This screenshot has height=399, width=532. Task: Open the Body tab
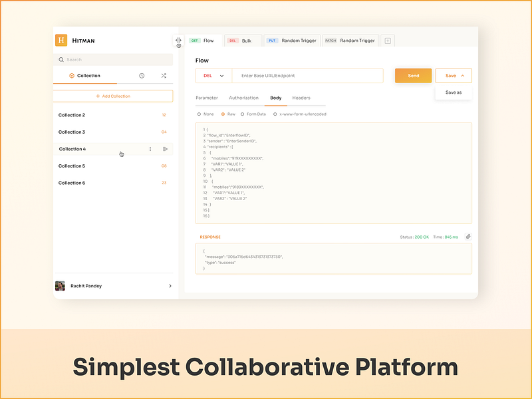[x=276, y=98]
